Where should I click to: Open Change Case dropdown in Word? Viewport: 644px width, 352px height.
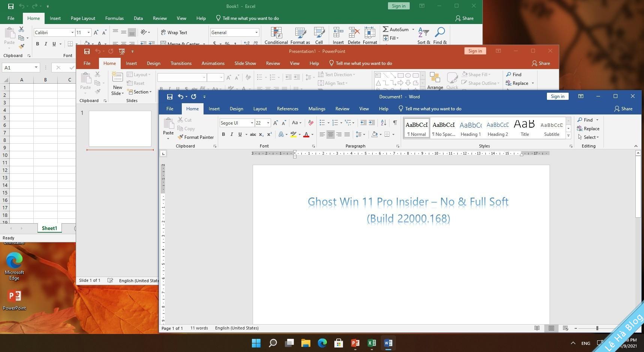point(297,123)
